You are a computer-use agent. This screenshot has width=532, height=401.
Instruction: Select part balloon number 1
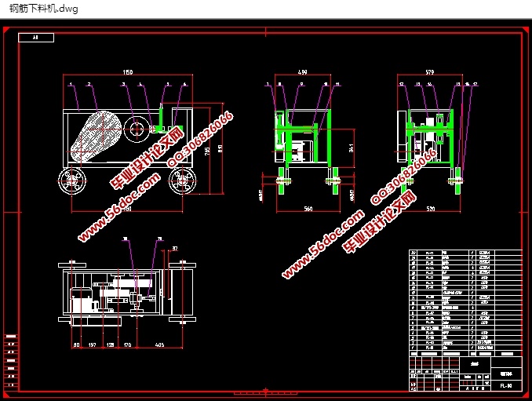pos(71,84)
